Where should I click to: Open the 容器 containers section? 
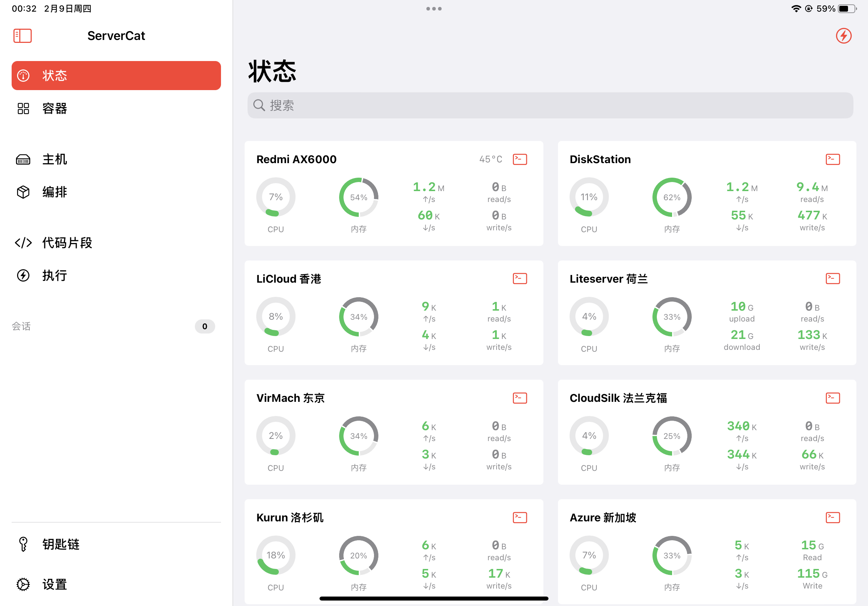[x=55, y=109]
